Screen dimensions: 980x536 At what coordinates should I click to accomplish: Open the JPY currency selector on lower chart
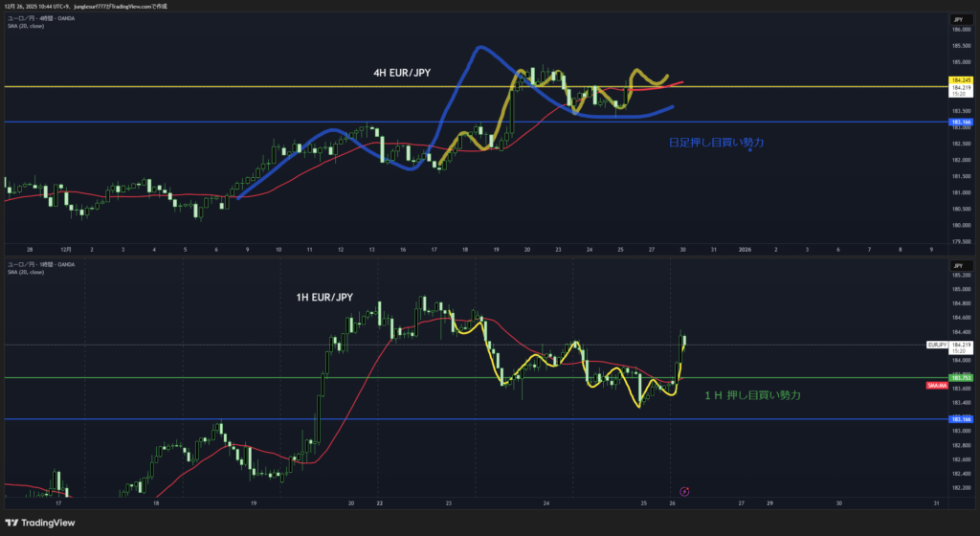click(957, 265)
